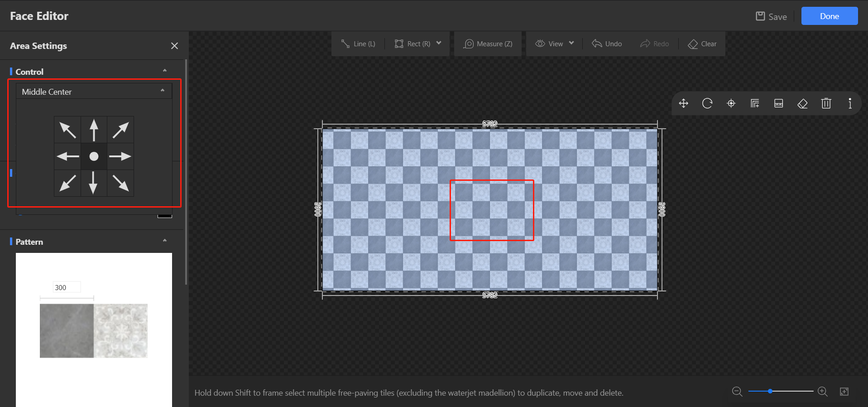This screenshot has width=868, height=407.
Task: Open the info icon in floating toolbar
Action: [x=850, y=103]
